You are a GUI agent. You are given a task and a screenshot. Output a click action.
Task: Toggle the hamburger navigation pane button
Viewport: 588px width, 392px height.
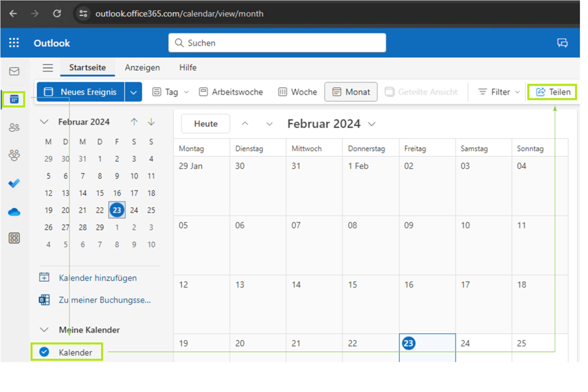(48, 68)
